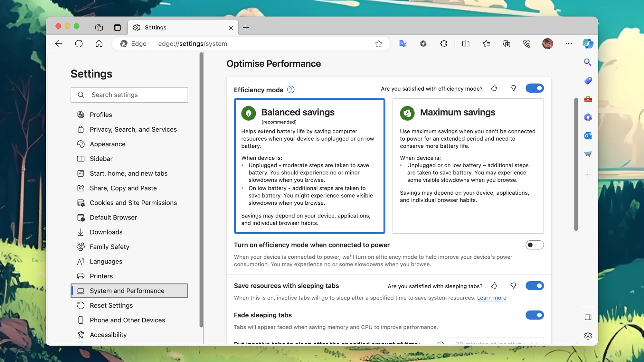Open Copilot from the top-right icon

(588, 43)
